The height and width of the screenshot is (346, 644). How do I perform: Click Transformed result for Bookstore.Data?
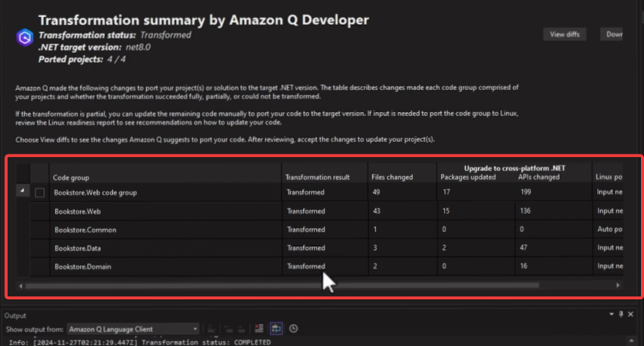[x=306, y=248]
